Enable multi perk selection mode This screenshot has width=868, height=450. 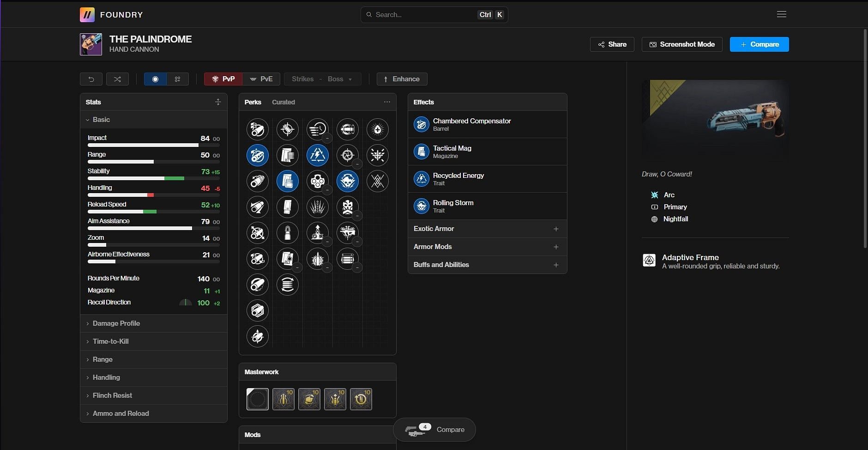177,79
